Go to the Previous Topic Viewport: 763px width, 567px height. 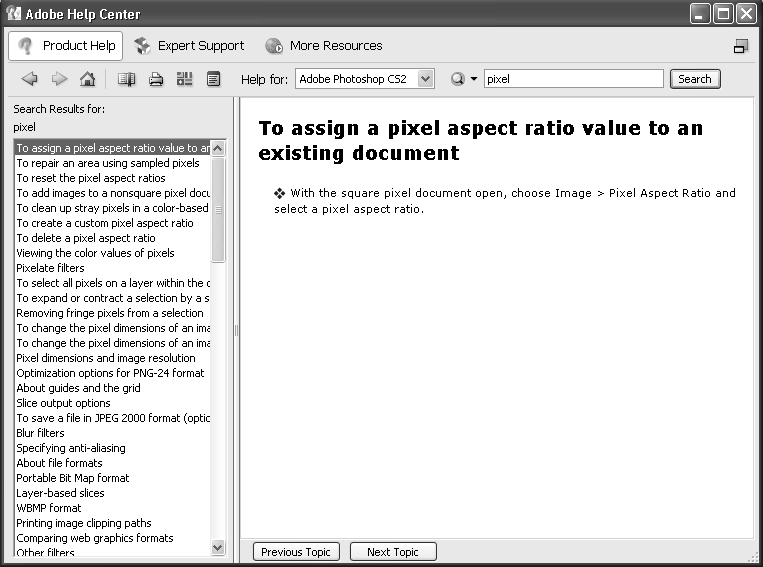tap(296, 552)
